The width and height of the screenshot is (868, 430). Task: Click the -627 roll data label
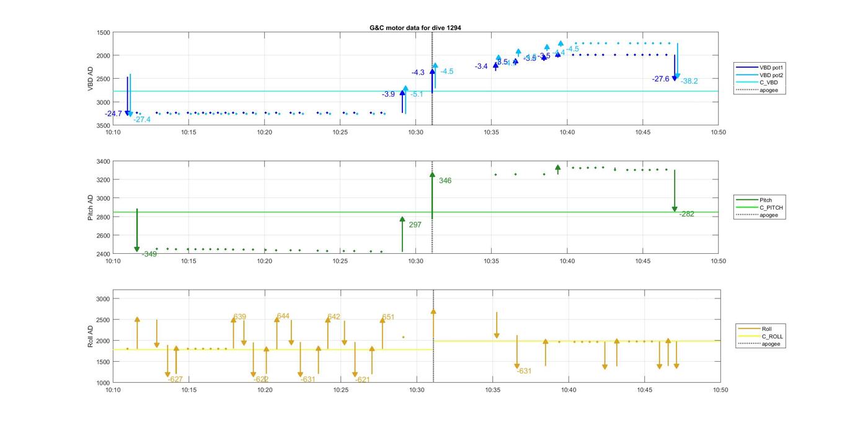click(x=175, y=379)
